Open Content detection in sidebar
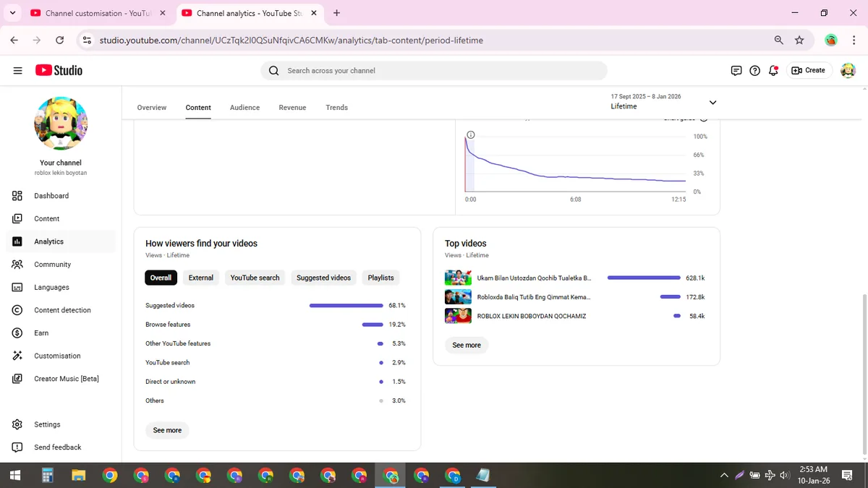 tap(61, 310)
